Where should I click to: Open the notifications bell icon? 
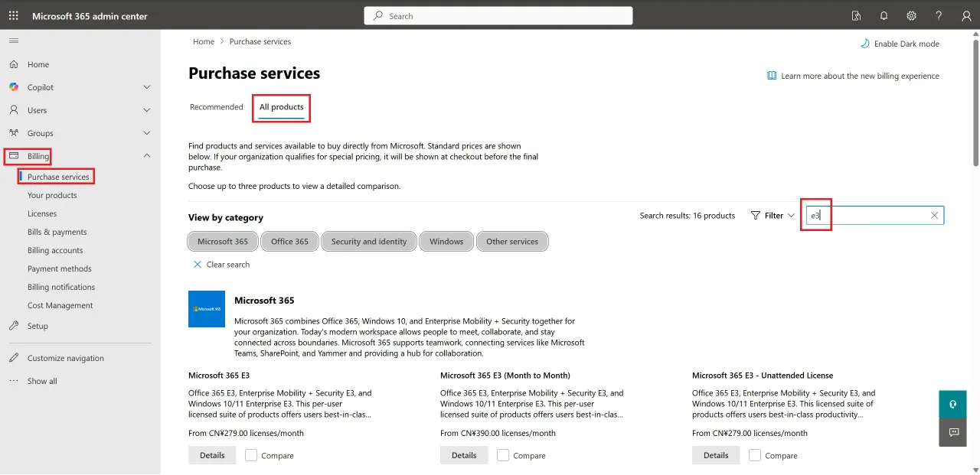(x=884, y=16)
